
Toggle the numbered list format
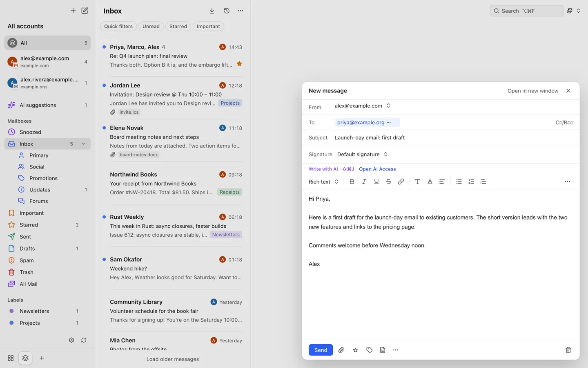point(471,182)
